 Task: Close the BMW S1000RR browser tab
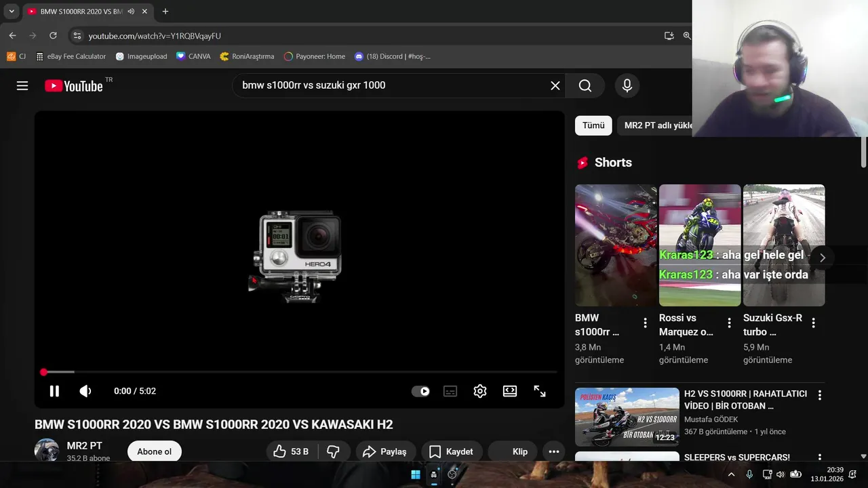click(144, 12)
